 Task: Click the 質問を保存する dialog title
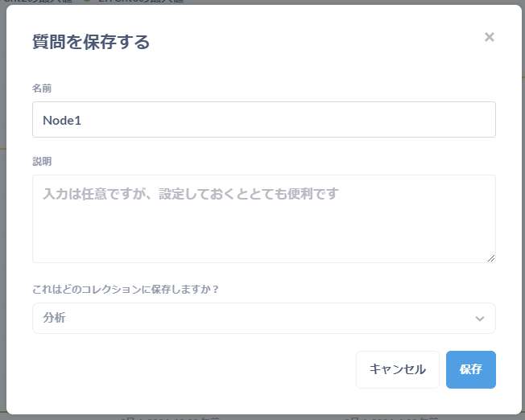(91, 43)
